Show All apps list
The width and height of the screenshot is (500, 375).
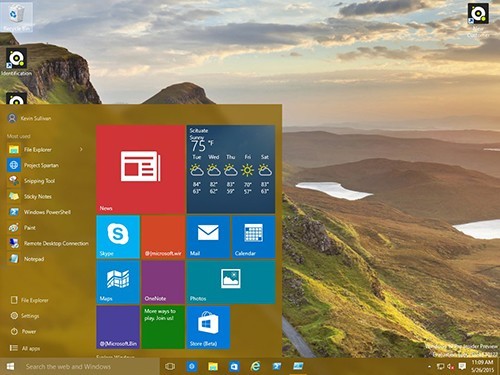tap(25, 348)
